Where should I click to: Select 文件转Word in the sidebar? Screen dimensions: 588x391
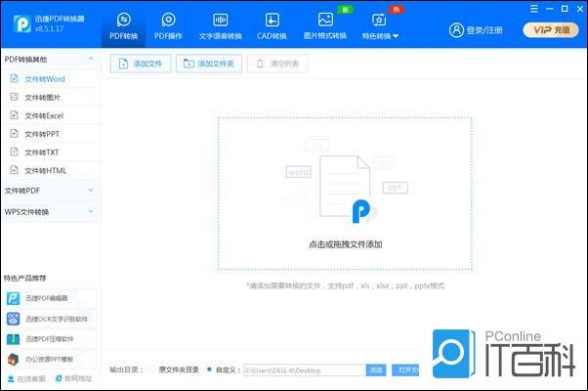tap(51, 79)
